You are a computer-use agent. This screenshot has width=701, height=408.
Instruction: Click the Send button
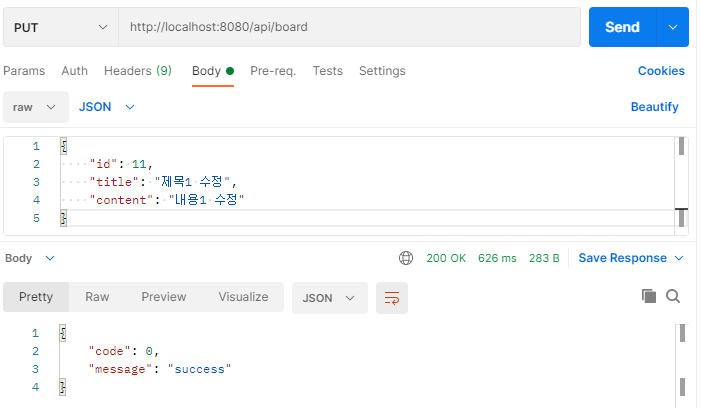pos(622,27)
